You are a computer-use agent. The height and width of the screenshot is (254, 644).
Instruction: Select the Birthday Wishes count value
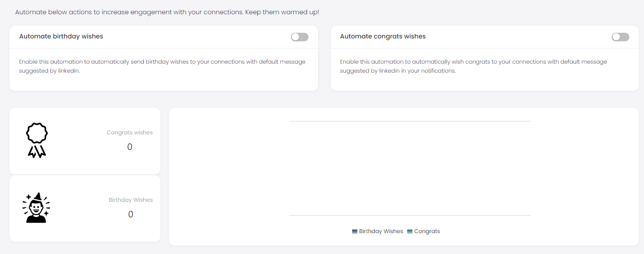(131, 215)
